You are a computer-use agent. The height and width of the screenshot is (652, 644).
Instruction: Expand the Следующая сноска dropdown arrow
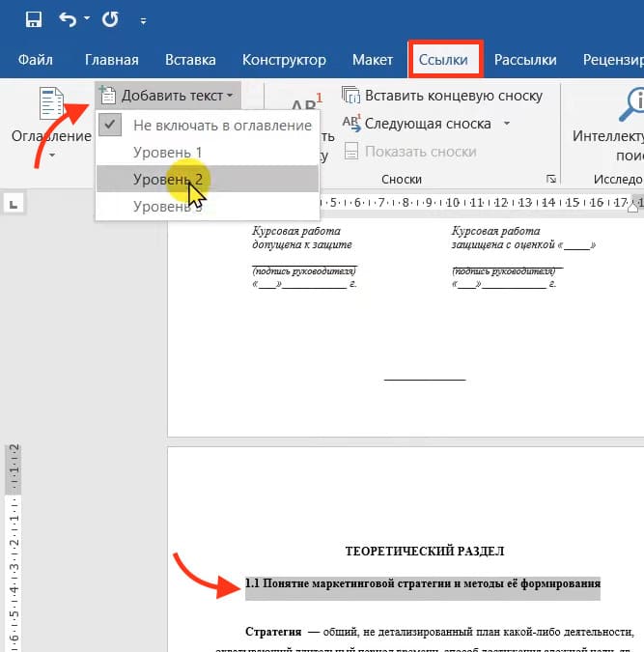coord(507,123)
